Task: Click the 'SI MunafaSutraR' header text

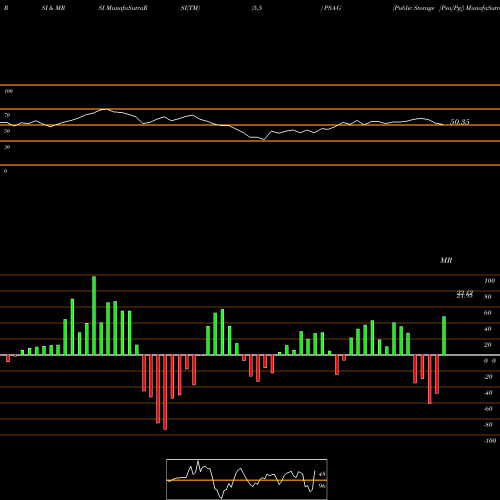Action: coord(123,8)
